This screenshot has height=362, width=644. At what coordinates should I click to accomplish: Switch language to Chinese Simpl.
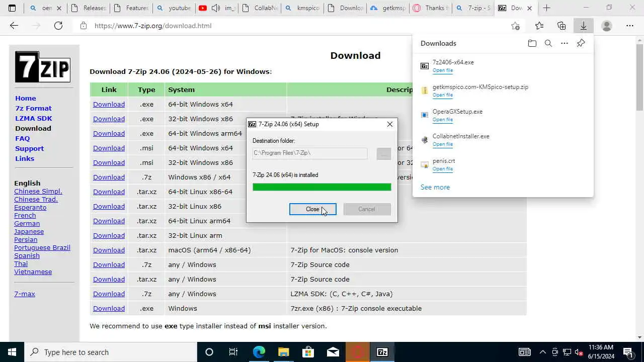point(38,191)
